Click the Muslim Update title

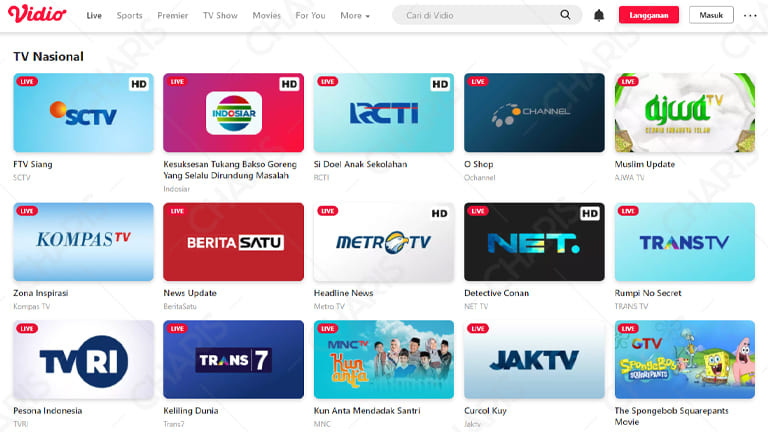pyautogui.click(x=645, y=164)
